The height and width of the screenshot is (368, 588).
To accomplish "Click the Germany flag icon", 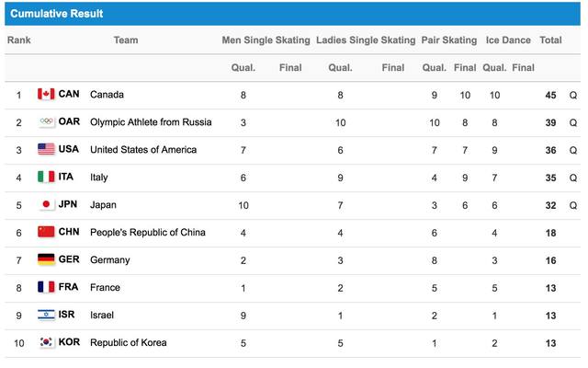I will click(x=46, y=259).
